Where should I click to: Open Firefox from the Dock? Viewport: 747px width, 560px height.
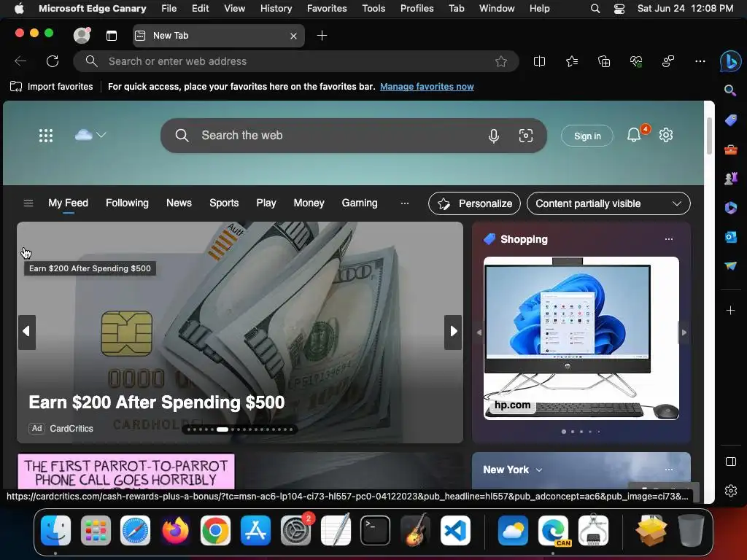[x=175, y=531]
